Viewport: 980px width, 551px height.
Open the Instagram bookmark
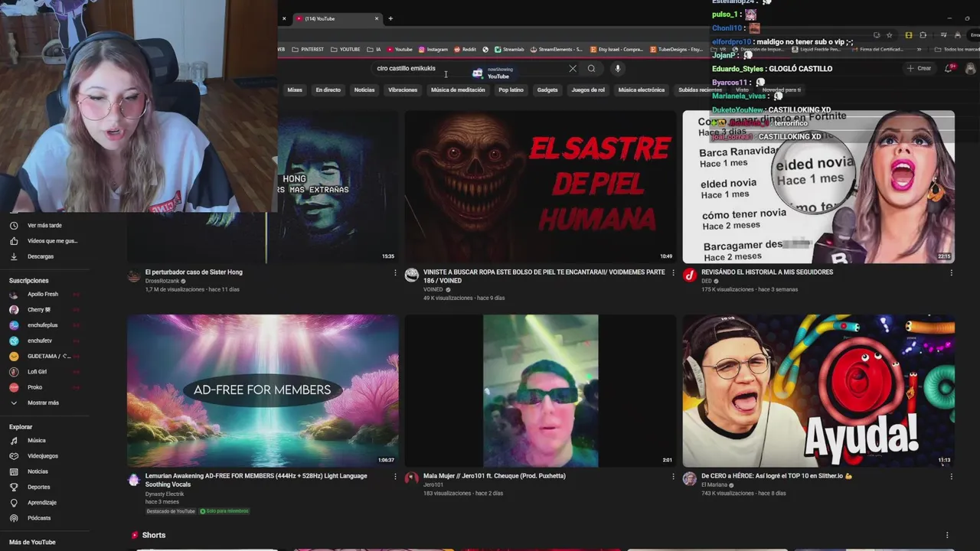pyautogui.click(x=433, y=49)
